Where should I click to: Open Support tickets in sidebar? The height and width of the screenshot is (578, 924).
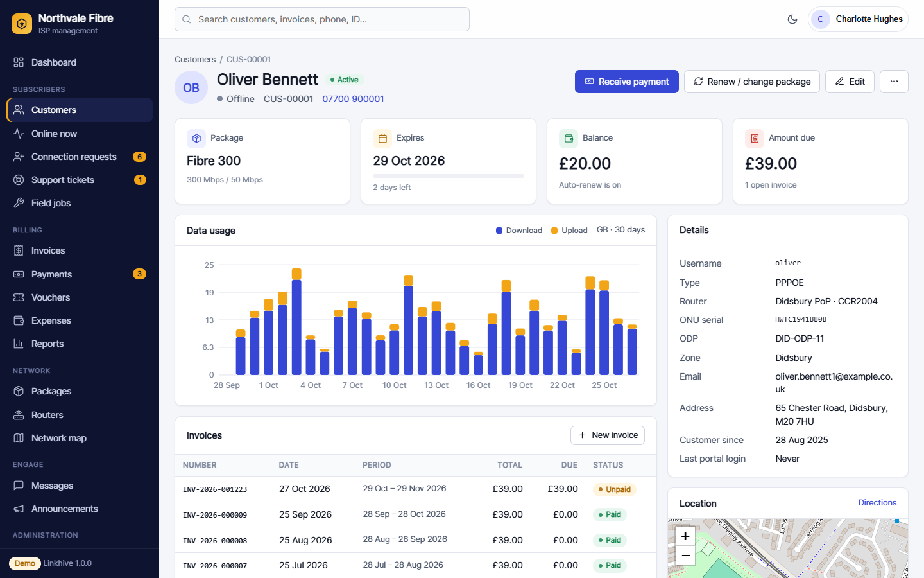coord(80,180)
